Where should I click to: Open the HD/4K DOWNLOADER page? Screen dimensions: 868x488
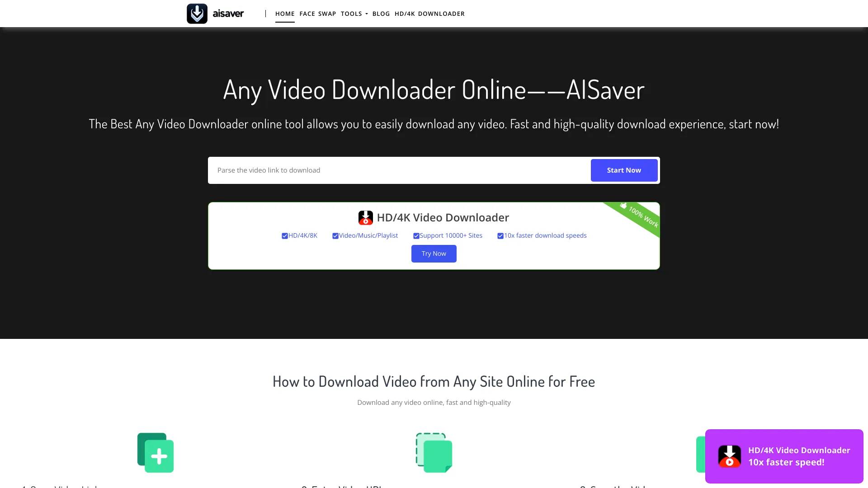[429, 13]
